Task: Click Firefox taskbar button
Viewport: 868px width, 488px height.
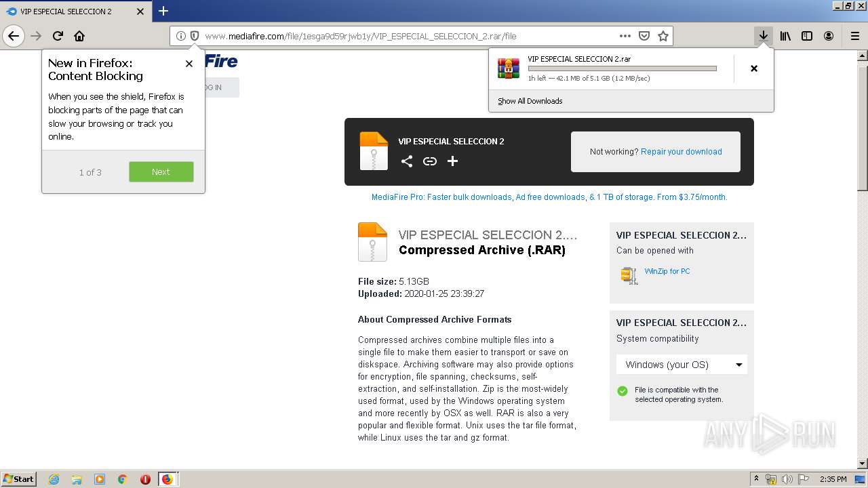Action: point(167,479)
